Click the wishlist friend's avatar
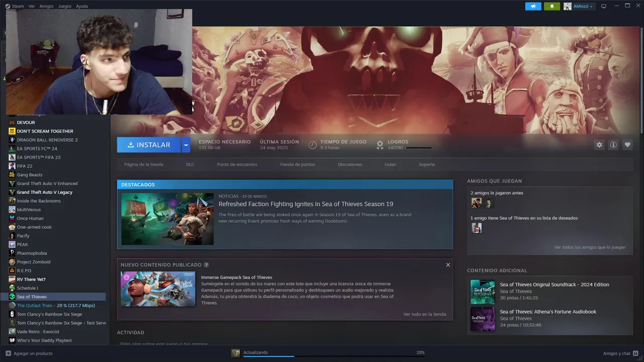 tap(476, 228)
